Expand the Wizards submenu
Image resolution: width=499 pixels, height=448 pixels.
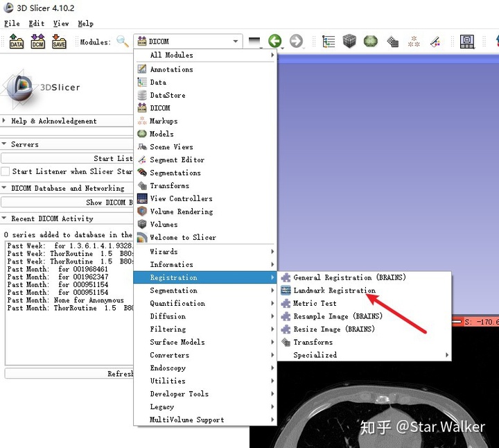(205, 252)
